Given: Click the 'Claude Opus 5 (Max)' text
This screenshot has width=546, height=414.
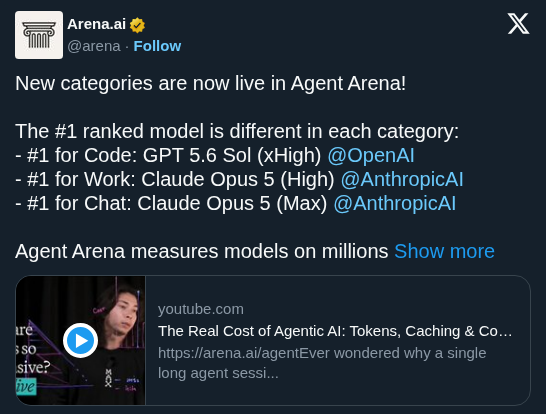Looking at the screenshot, I should coord(232,203).
